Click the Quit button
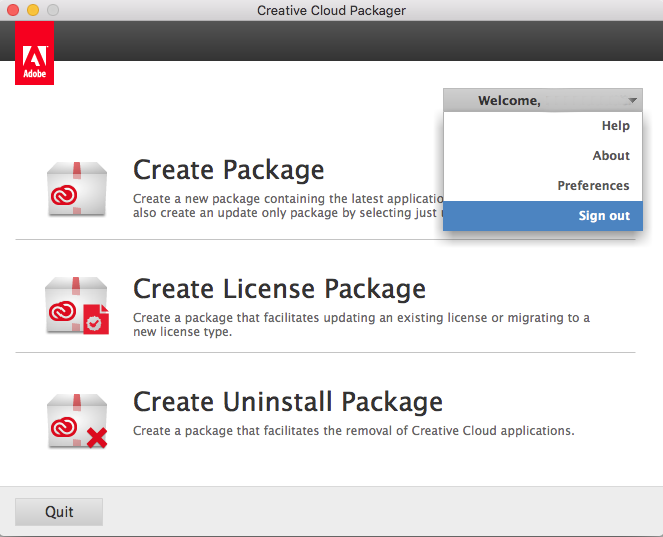The height and width of the screenshot is (537, 663). point(59,512)
